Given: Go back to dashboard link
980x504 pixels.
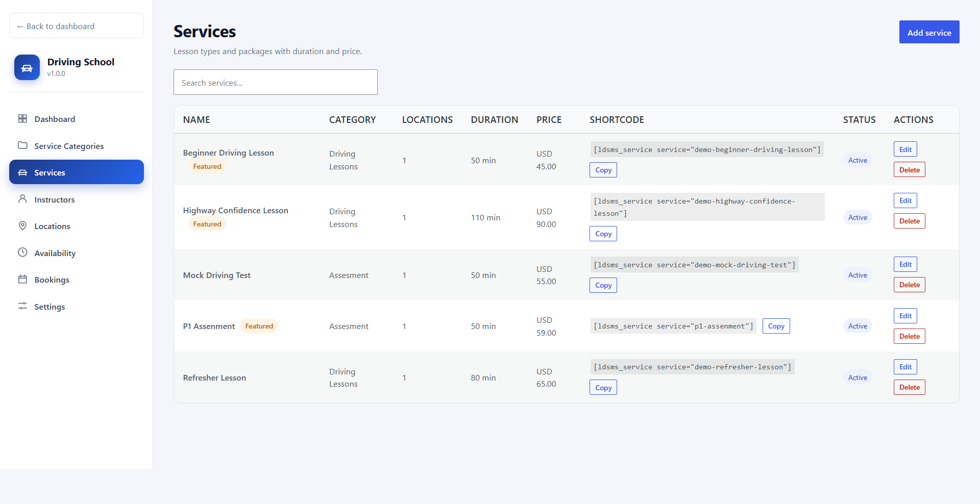Looking at the screenshot, I should click(x=77, y=26).
